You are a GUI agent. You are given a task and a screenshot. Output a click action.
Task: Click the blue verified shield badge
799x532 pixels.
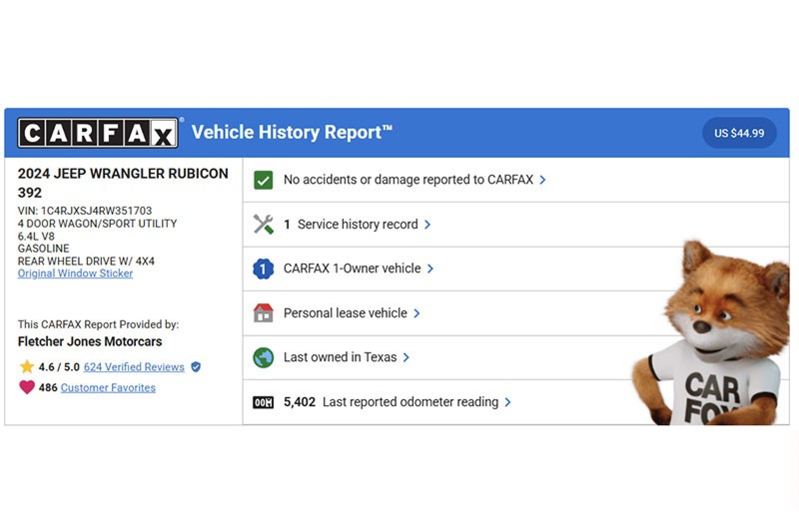coord(196,367)
